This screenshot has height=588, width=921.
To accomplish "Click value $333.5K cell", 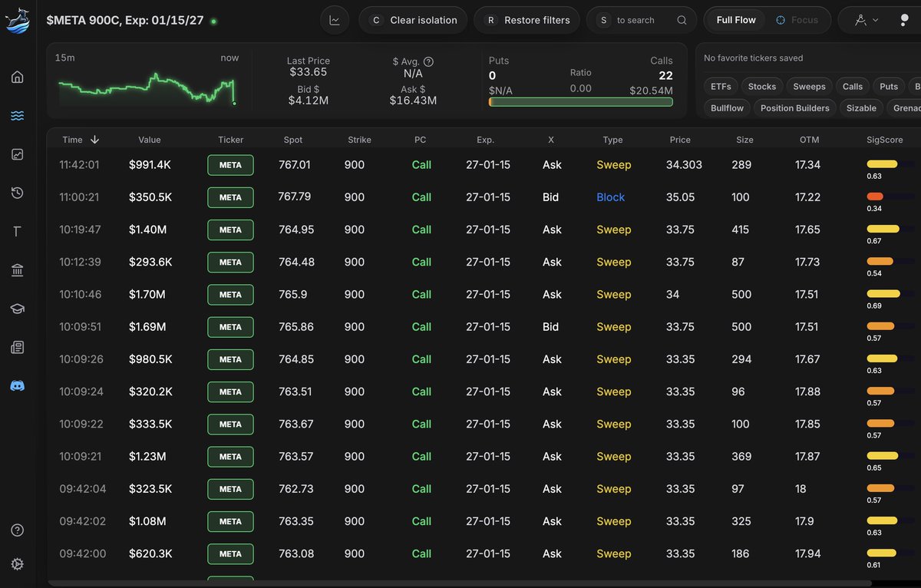I will click(150, 424).
